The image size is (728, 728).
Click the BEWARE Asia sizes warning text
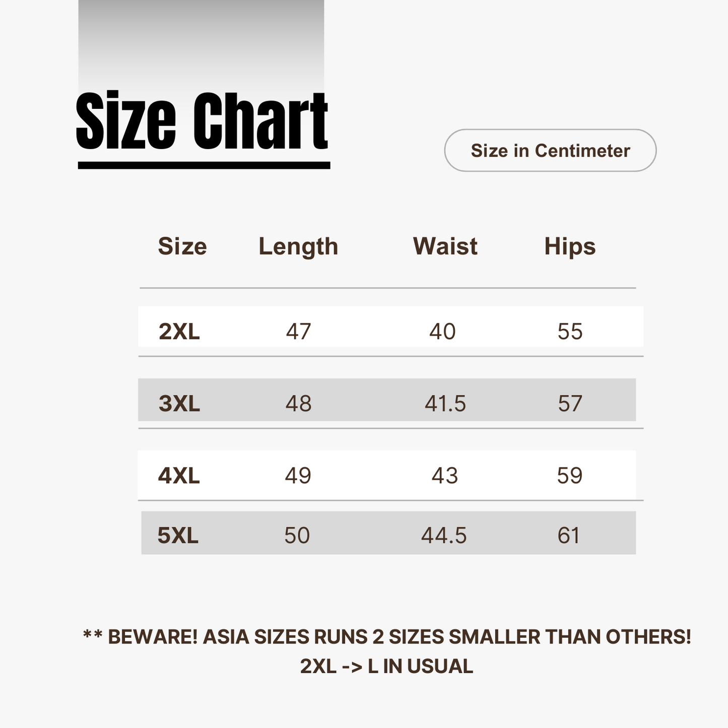tap(387, 637)
